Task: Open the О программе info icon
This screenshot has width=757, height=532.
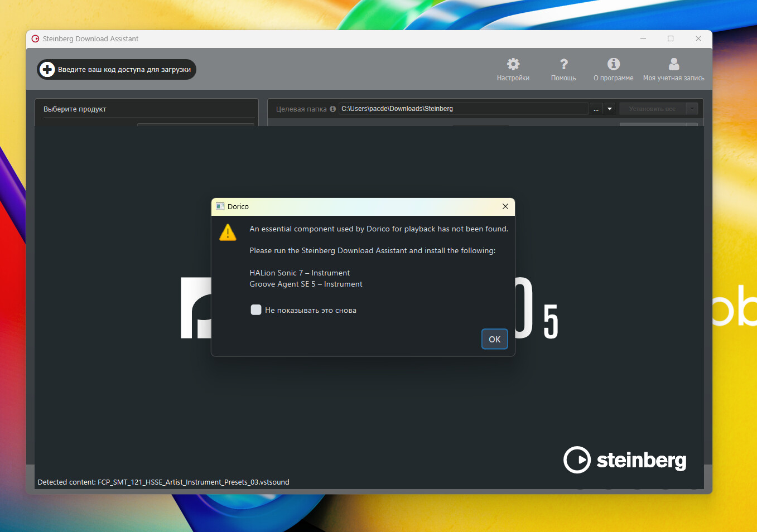Action: click(x=614, y=64)
